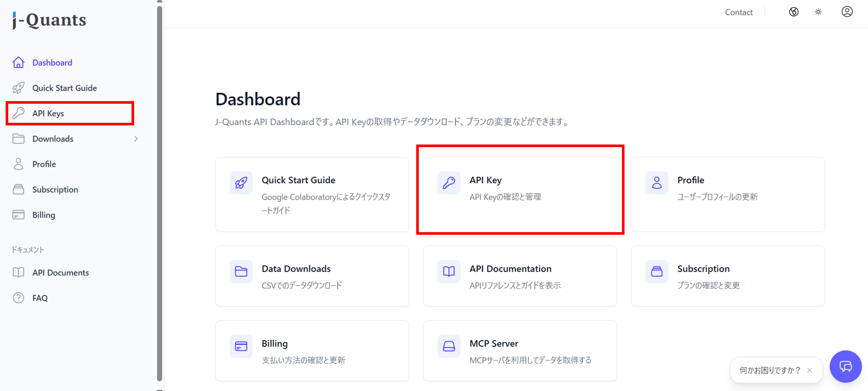Click the APIリファレンスとガイドを表示 description
The height and width of the screenshot is (391, 868).
coord(515,285)
